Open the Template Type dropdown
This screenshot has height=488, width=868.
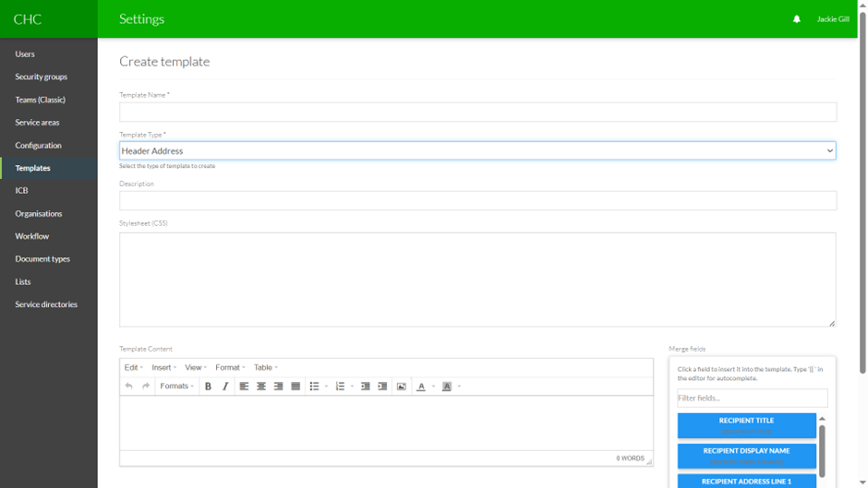[477, 150]
